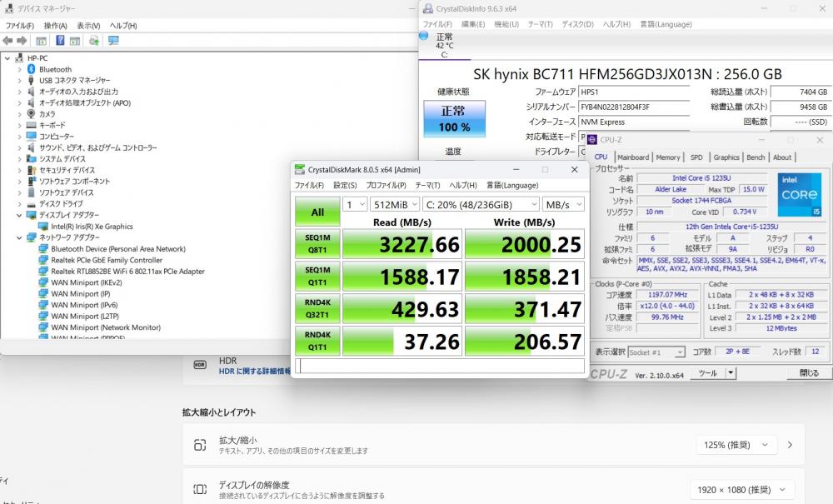Click the セキュリティ デバイス icon
Viewport: 833px width, 504px height.
click(x=32, y=170)
